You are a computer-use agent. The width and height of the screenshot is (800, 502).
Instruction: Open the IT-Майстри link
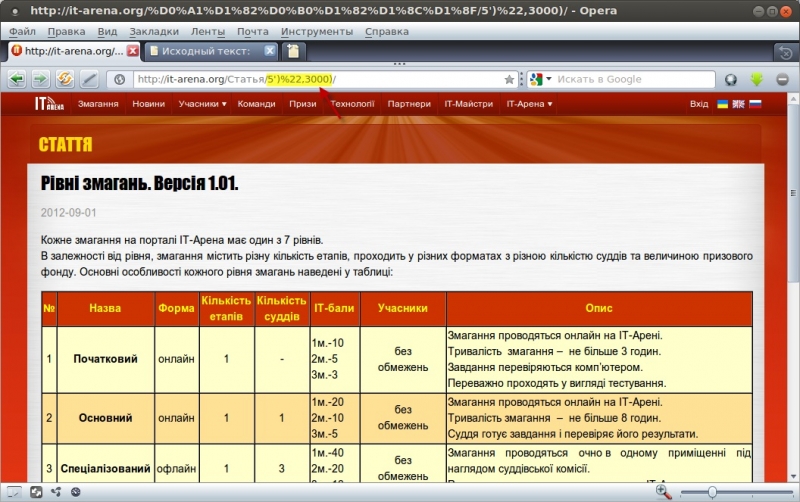tap(468, 104)
